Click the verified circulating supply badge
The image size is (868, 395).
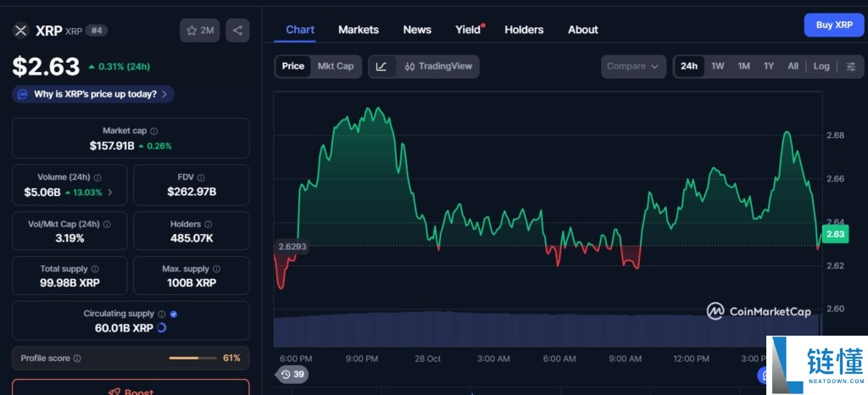tap(174, 314)
